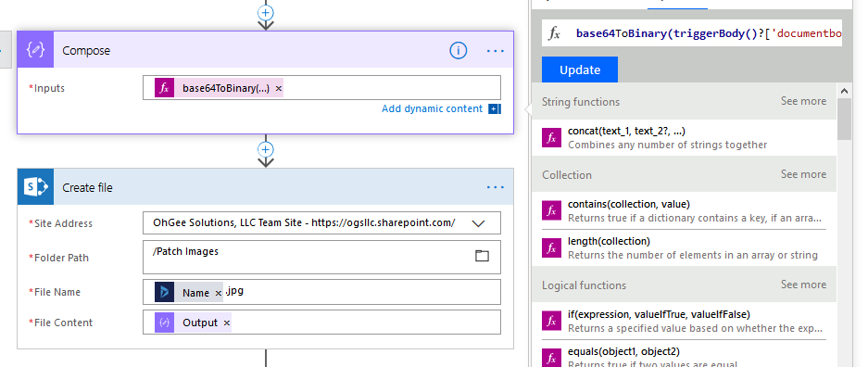Select the length function fx icon

(x=551, y=247)
